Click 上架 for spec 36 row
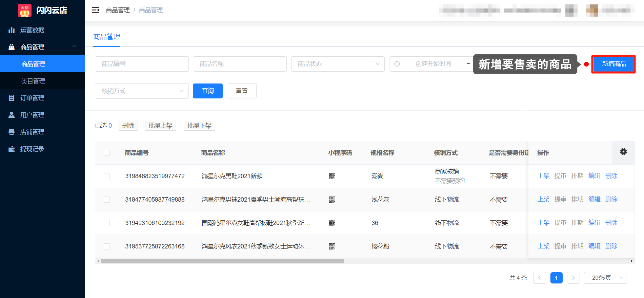Viewport: 644px width, 298px height. [x=544, y=223]
